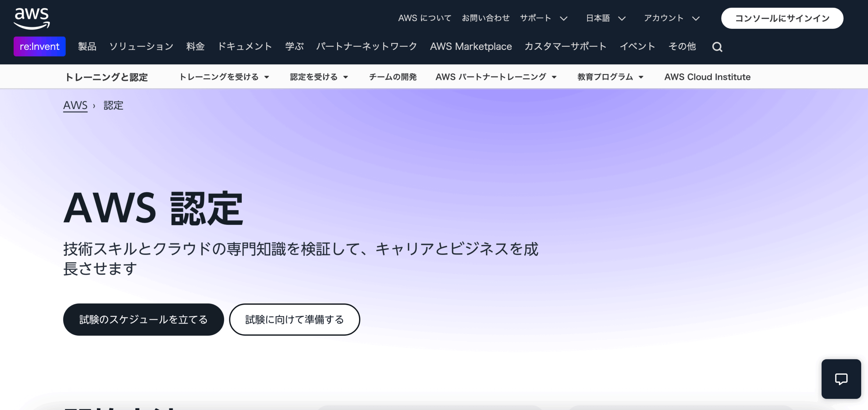Screen dimensions: 868x410
Task: Expand AWS パートナートレーニング dropdown
Action: (496, 77)
